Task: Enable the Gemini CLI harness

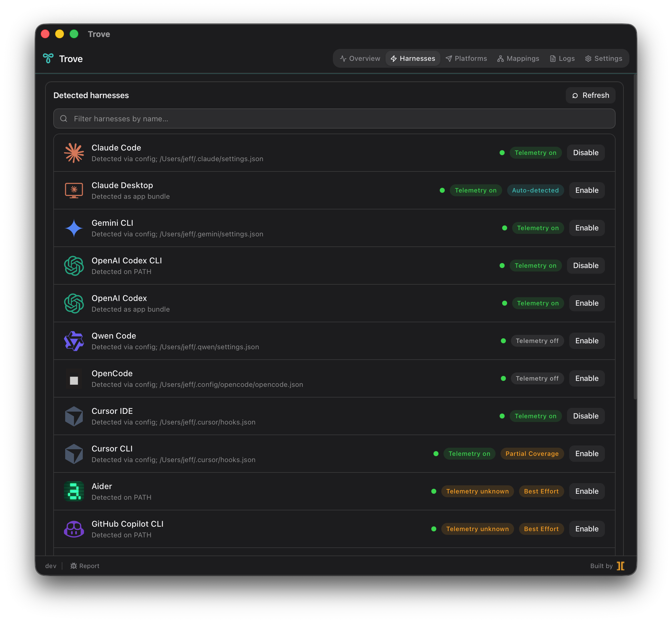Action: pyautogui.click(x=587, y=228)
